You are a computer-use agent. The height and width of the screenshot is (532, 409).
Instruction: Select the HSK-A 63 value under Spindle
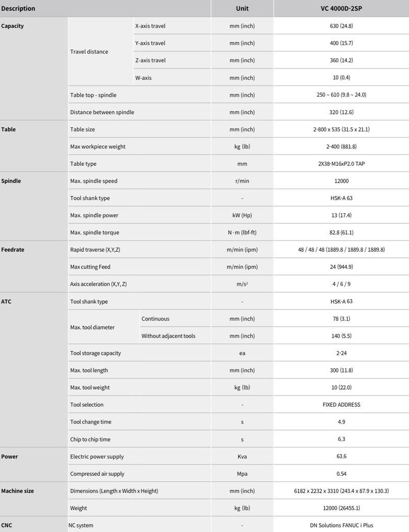point(341,198)
